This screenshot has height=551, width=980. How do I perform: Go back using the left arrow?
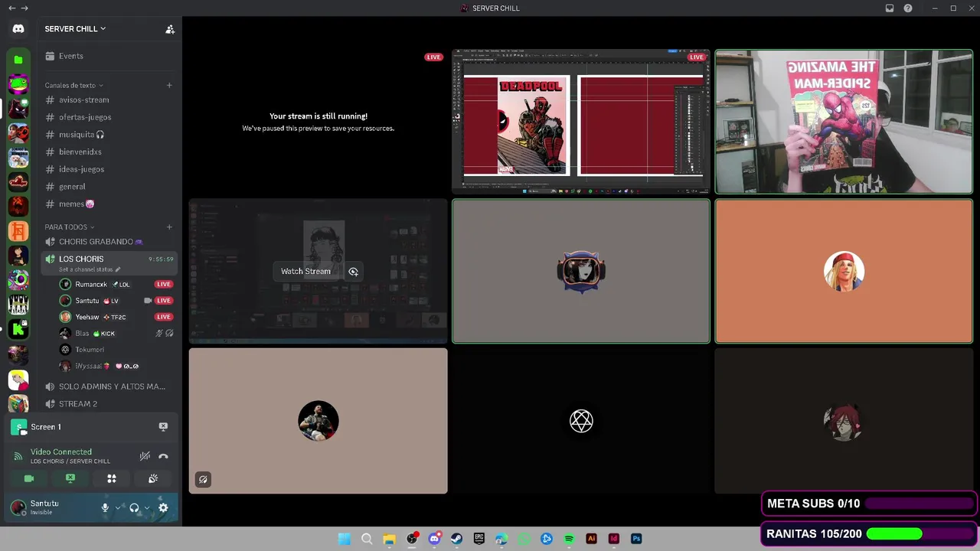(x=11, y=8)
